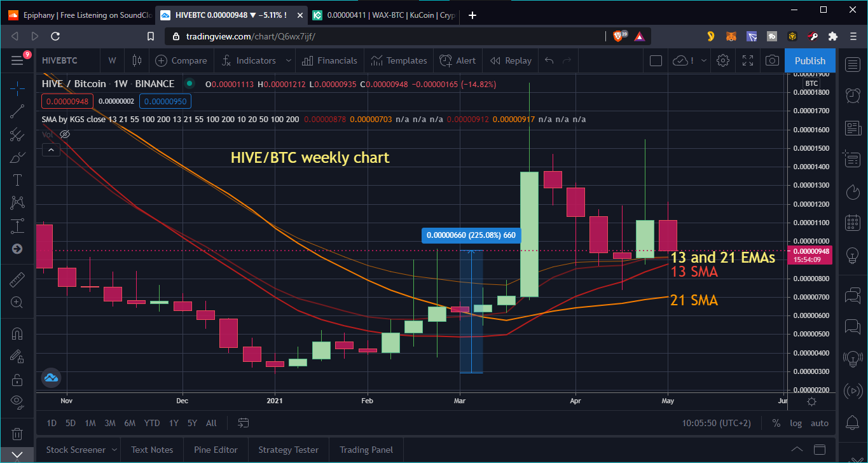Select the trend line drawing tool
868x463 pixels.
pyautogui.click(x=17, y=111)
